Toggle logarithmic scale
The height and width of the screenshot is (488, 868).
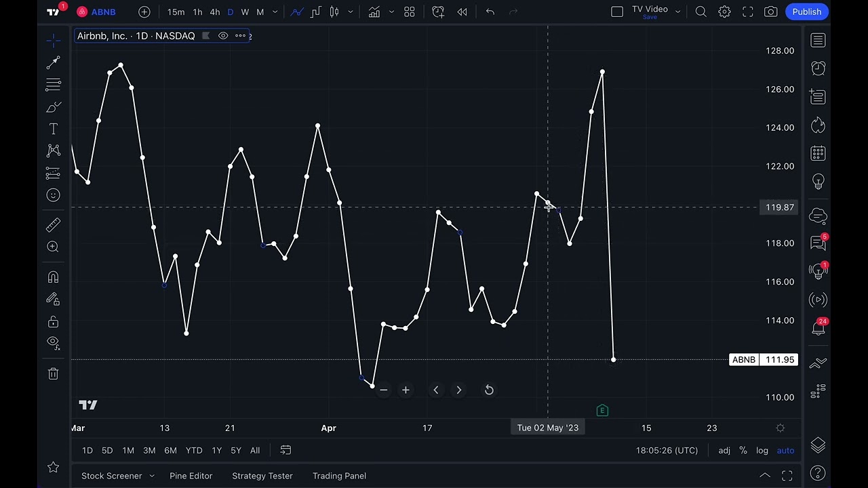[x=762, y=451]
